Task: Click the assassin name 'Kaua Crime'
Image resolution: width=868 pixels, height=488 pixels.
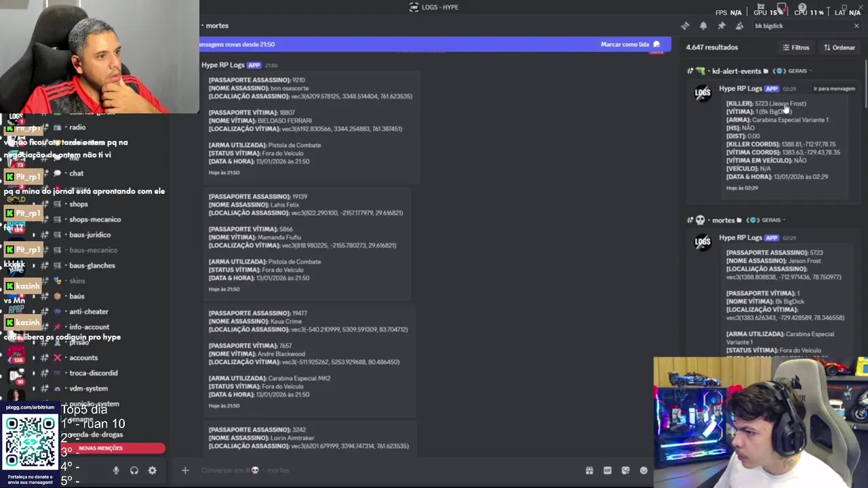Action: tap(288, 321)
